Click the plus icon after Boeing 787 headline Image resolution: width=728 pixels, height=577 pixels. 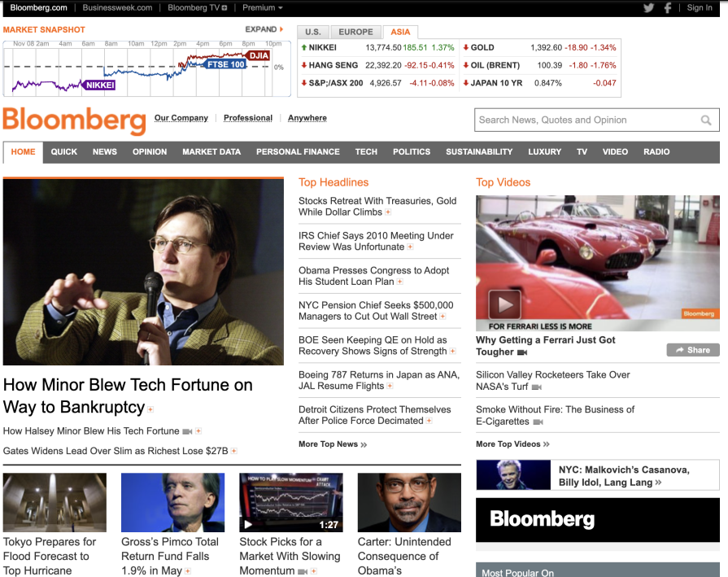click(390, 387)
